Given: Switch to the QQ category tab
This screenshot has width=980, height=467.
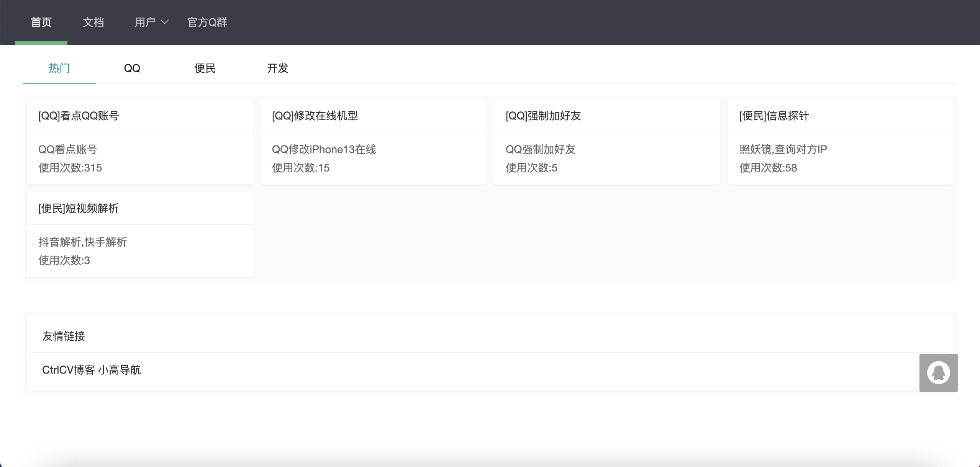Looking at the screenshot, I should pyautogui.click(x=132, y=69).
